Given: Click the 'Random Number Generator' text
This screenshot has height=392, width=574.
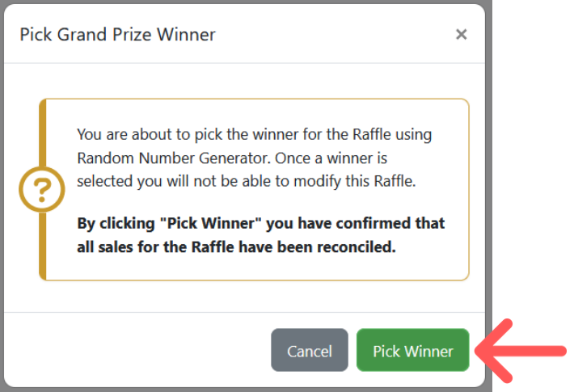Looking at the screenshot, I should coord(174,158).
